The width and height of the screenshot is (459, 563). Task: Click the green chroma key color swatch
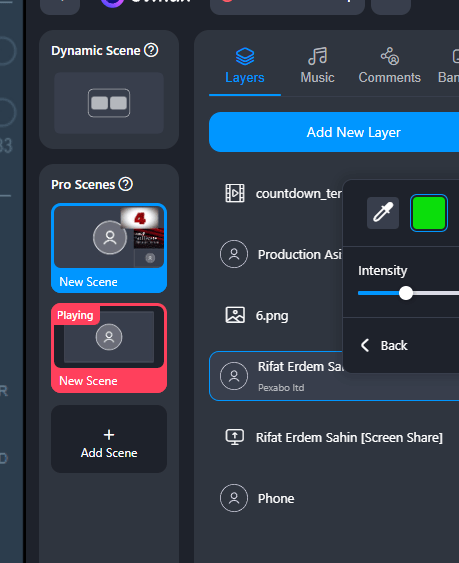tap(429, 213)
